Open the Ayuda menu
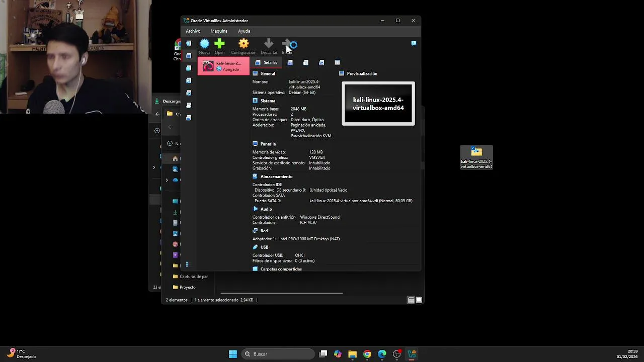 (244, 31)
